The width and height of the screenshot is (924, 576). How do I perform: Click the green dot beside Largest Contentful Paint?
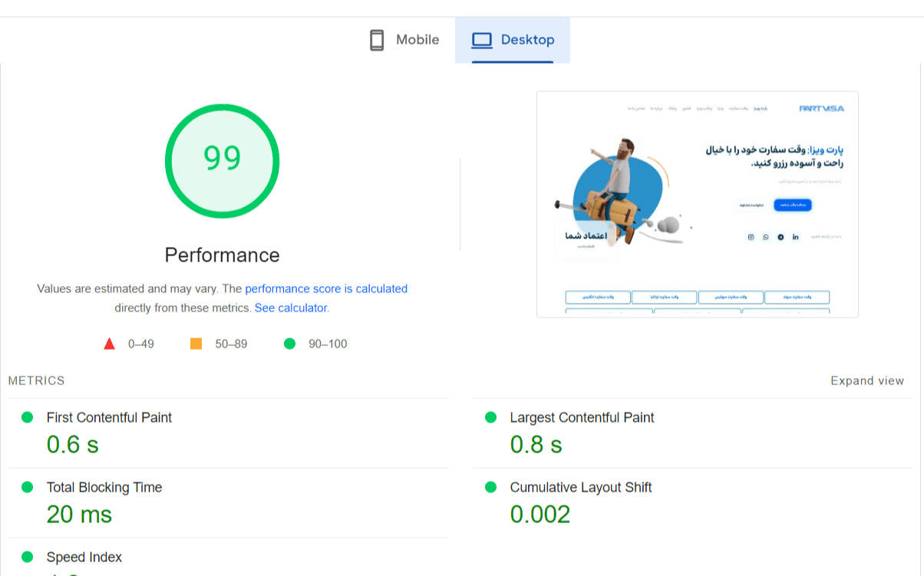point(491,418)
